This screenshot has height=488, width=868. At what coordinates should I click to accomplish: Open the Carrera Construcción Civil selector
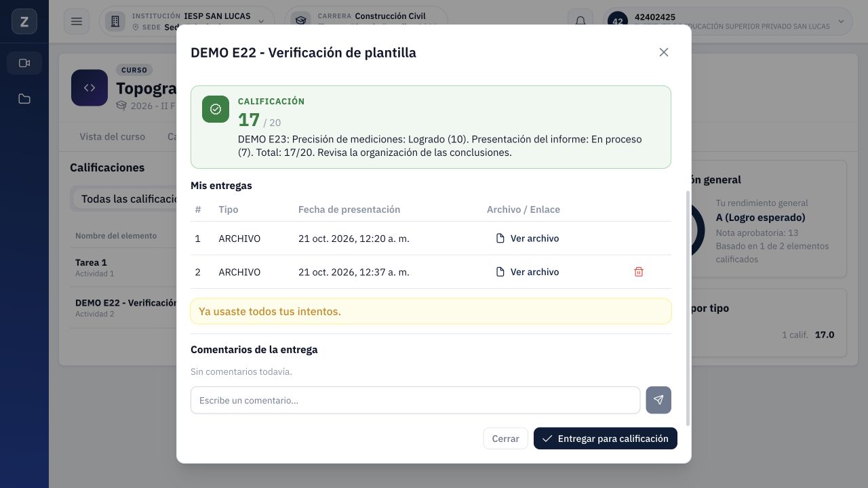tap(366, 22)
